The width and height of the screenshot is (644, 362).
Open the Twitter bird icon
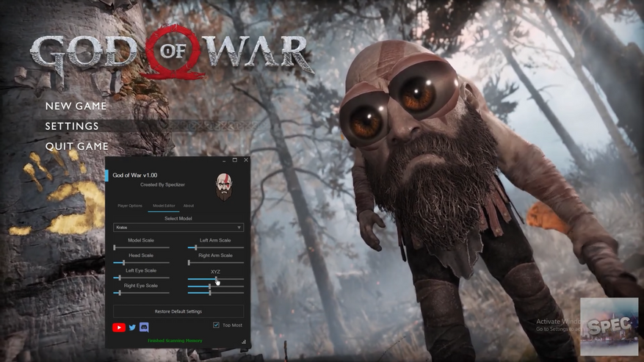pos(132,327)
